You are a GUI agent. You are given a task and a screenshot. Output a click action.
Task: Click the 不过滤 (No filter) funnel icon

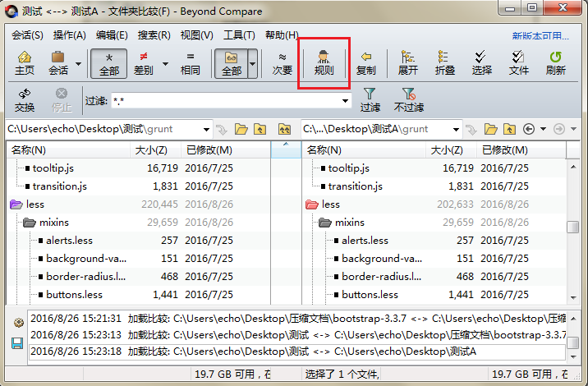coord(408,100)
